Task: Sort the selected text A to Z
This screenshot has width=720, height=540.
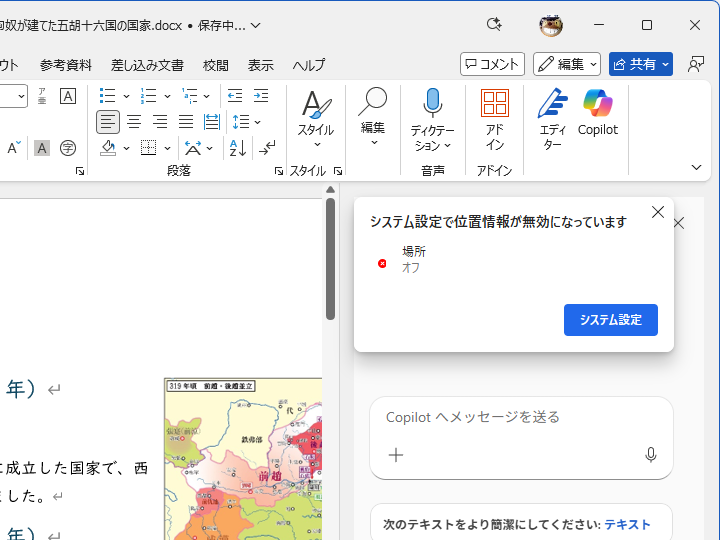Action: [x=238, y=148]
